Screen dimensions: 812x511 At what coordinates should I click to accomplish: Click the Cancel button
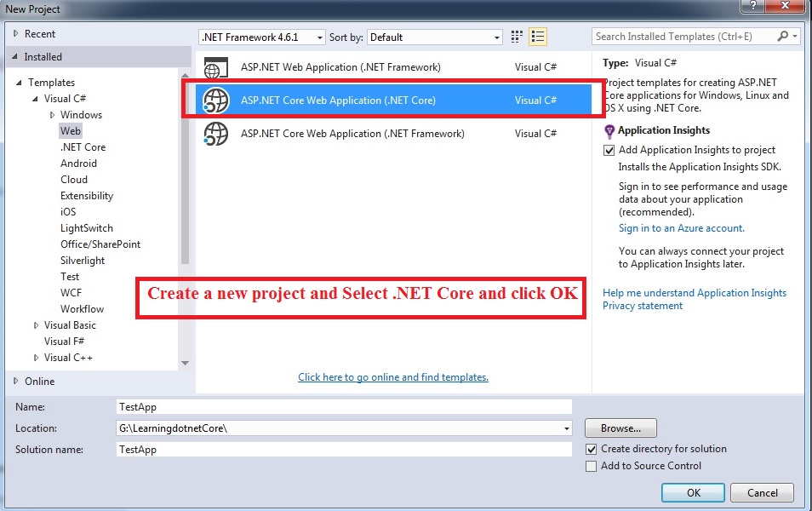point(763,493)
